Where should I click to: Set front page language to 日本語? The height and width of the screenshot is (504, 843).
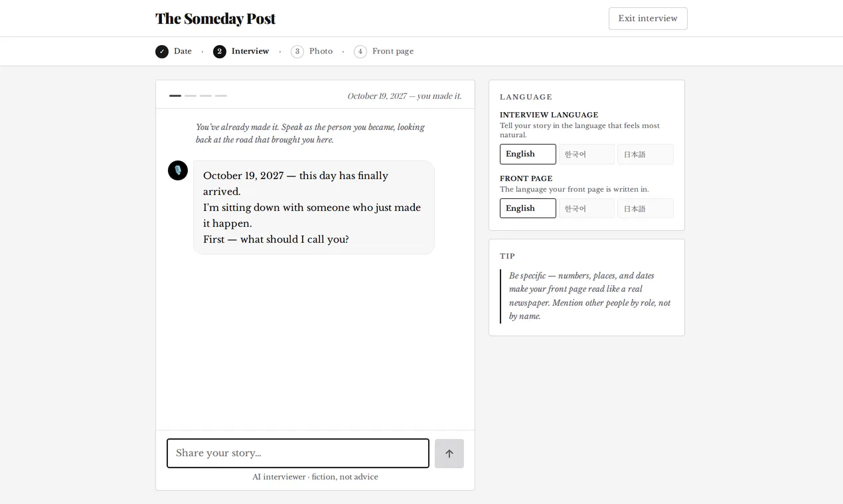pos(645,208)
